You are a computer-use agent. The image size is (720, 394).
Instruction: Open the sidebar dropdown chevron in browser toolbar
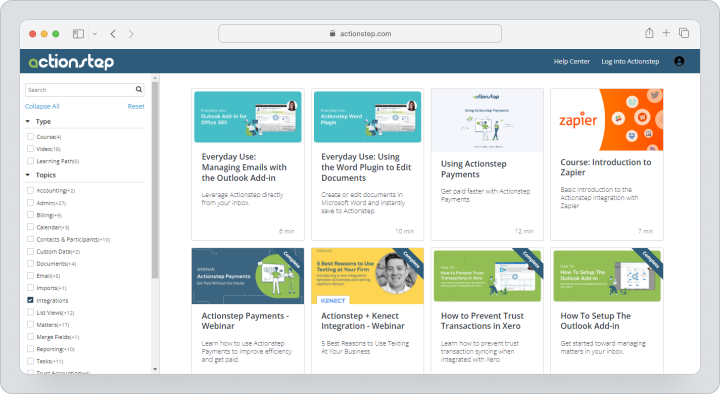click(x=95, y=34)
